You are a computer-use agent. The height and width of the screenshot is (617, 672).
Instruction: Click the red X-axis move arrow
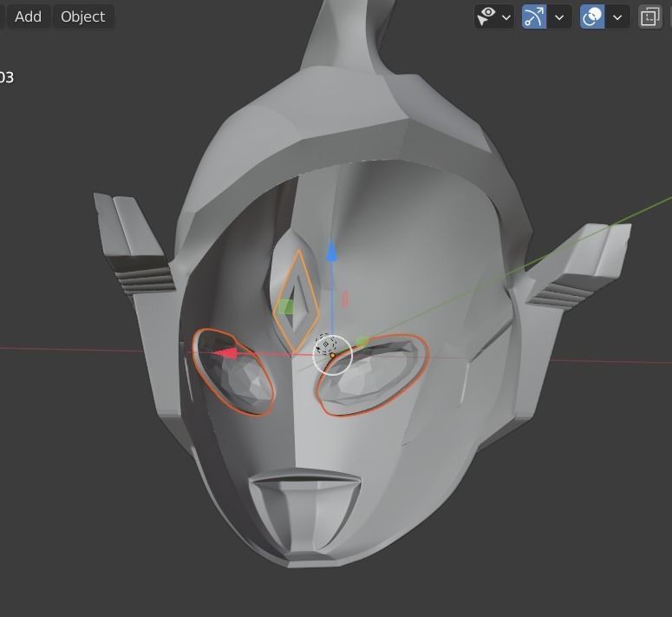(225, 353)
